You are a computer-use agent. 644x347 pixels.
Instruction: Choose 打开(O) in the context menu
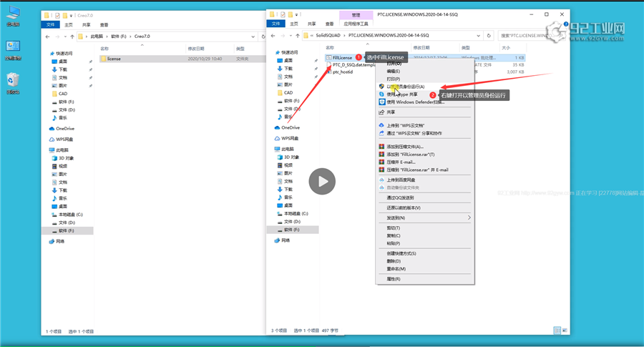tap(394, 64)
